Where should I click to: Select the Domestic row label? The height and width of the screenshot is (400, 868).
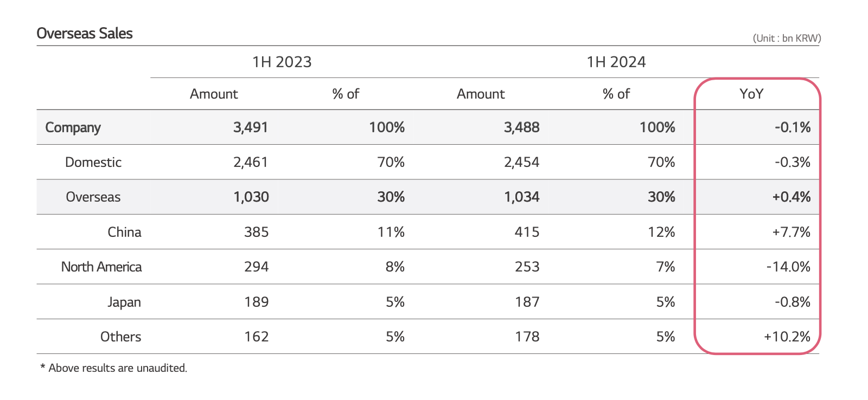point(93,162)
